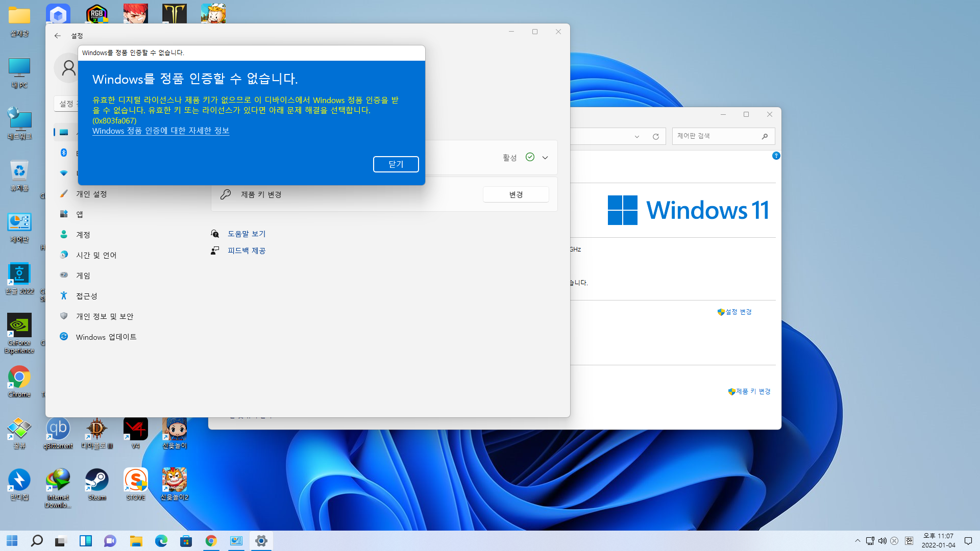
Task: Select 게임 in the Settings sidebar
Action: [83, 275]
